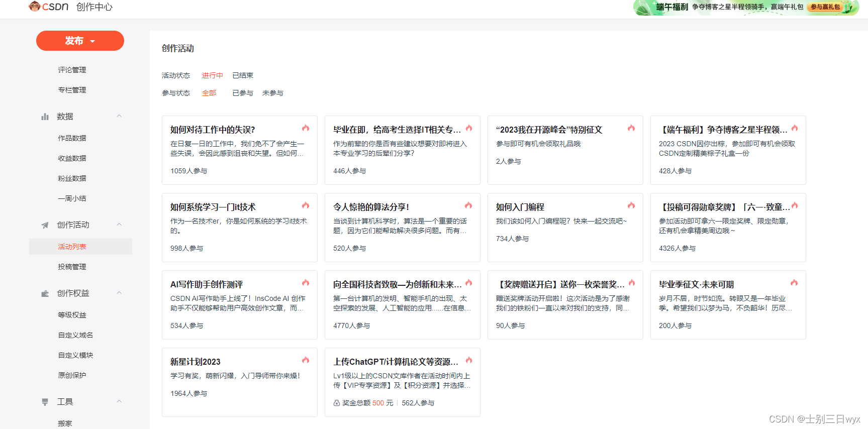
Task: Open 专栏管理 in sidebar
Action: [72, 90]
